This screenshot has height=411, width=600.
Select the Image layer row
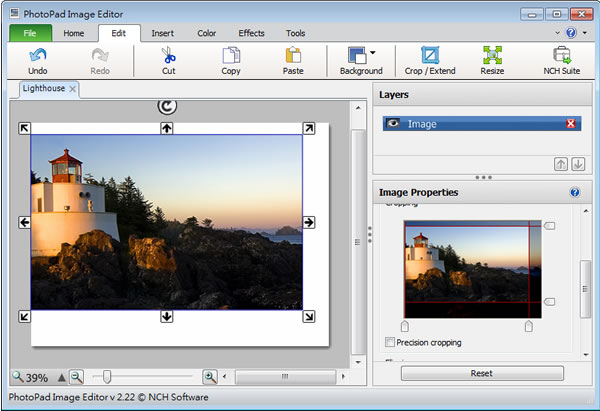coord(482,124)
